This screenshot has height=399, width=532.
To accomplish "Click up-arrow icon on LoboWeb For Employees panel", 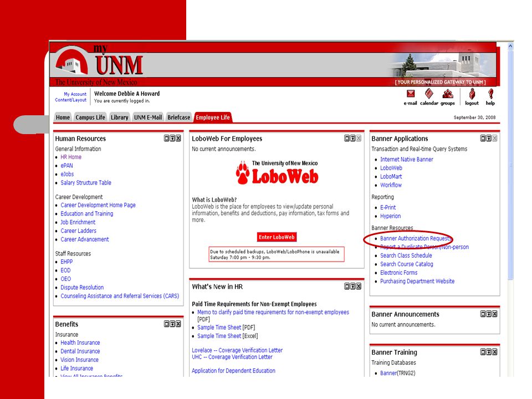I will pyautogui.click(x=352, y=138).
